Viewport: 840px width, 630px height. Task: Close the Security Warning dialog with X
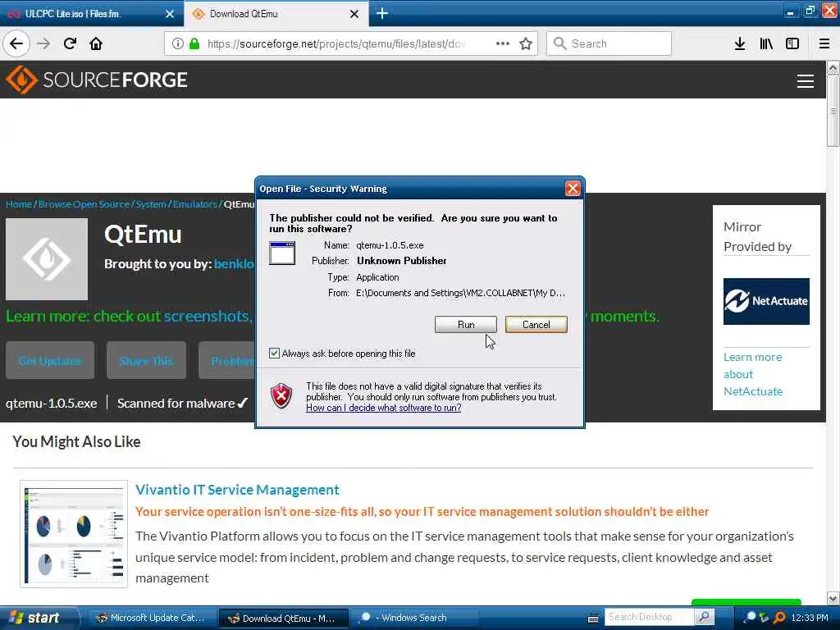(572, 188)
